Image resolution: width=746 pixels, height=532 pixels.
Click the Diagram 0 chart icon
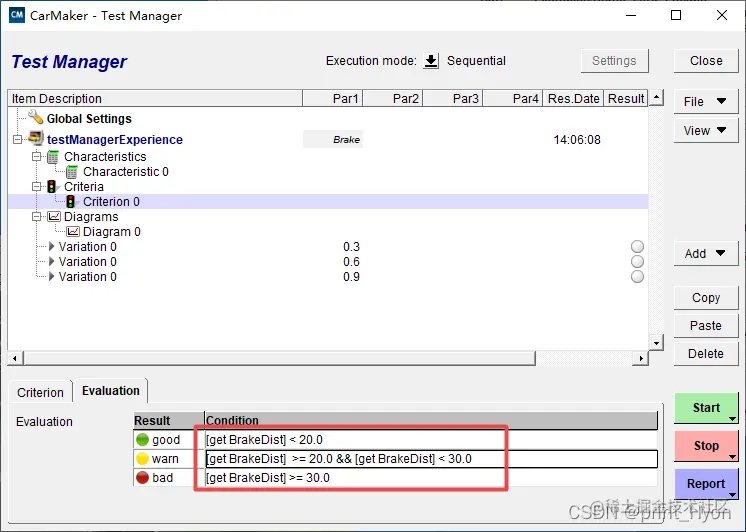tap(73, 232)
